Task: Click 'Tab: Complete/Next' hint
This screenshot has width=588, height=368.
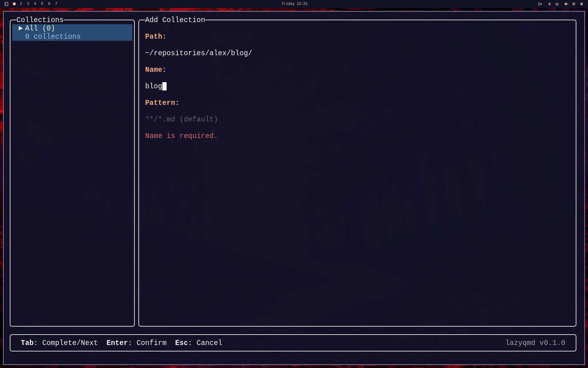Action: pos(59,343)
